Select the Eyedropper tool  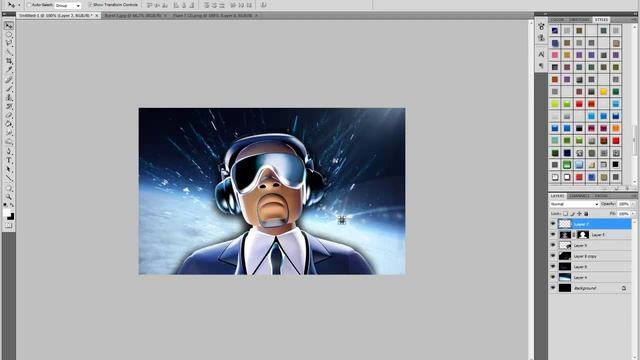click(9, 70)
